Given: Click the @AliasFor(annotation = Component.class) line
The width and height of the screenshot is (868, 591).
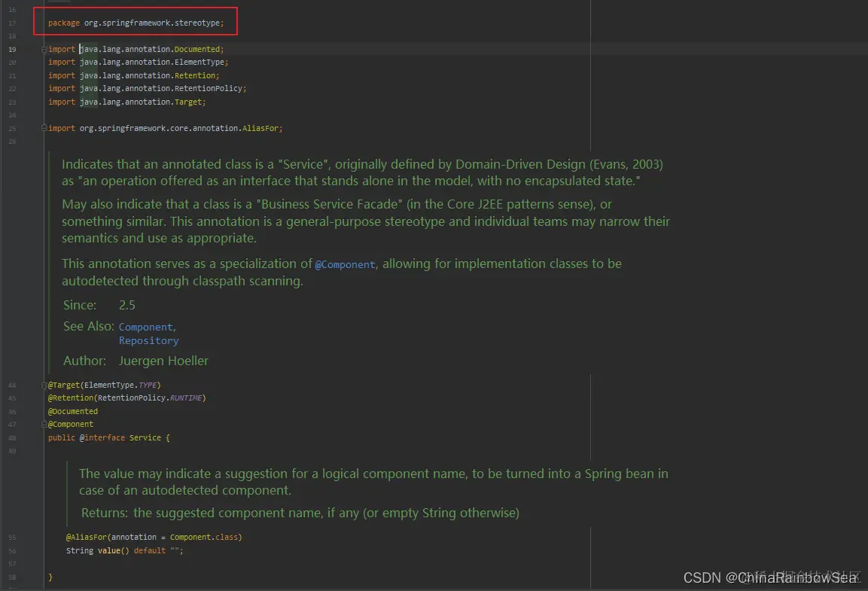Looking at the screenshot, I should pyautogui.click(x=154, y=538).
